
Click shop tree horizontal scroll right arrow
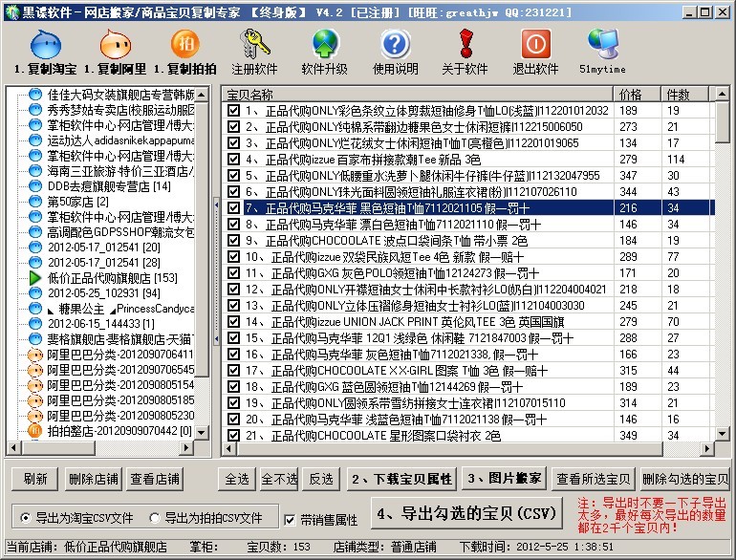[186, 447]
